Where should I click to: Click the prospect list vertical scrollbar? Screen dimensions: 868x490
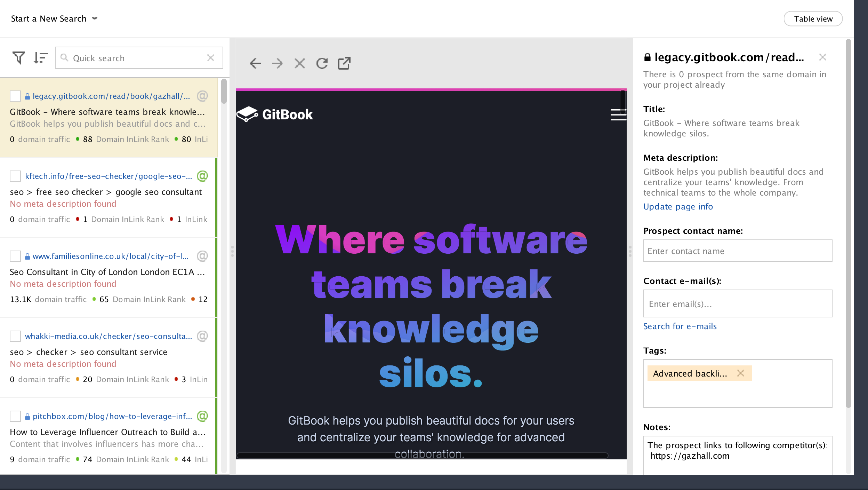pos(224,91)
